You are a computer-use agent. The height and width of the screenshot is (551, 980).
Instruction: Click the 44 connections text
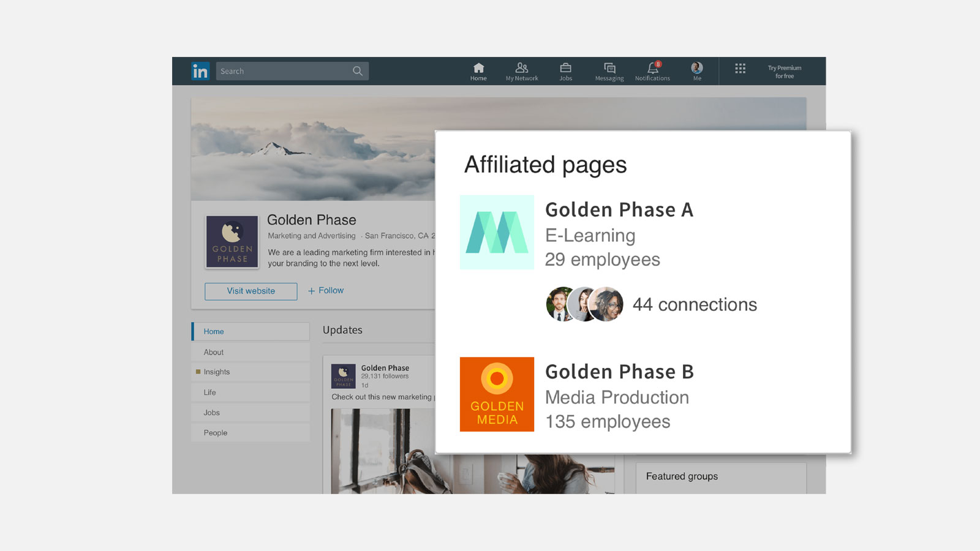pyautogui.click(x=695, y=304)
